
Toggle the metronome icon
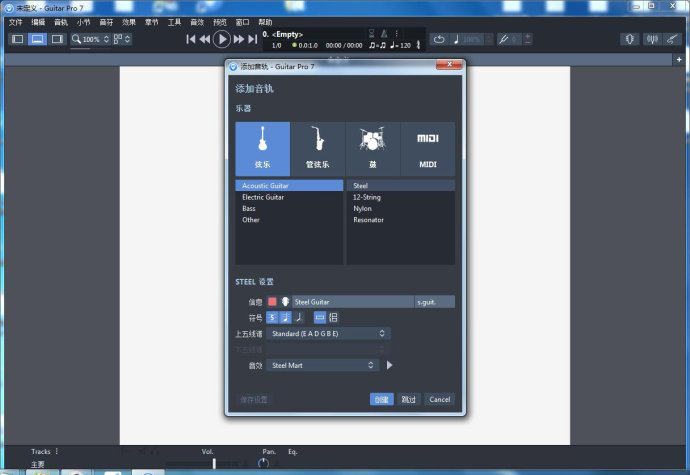point(384,33)
